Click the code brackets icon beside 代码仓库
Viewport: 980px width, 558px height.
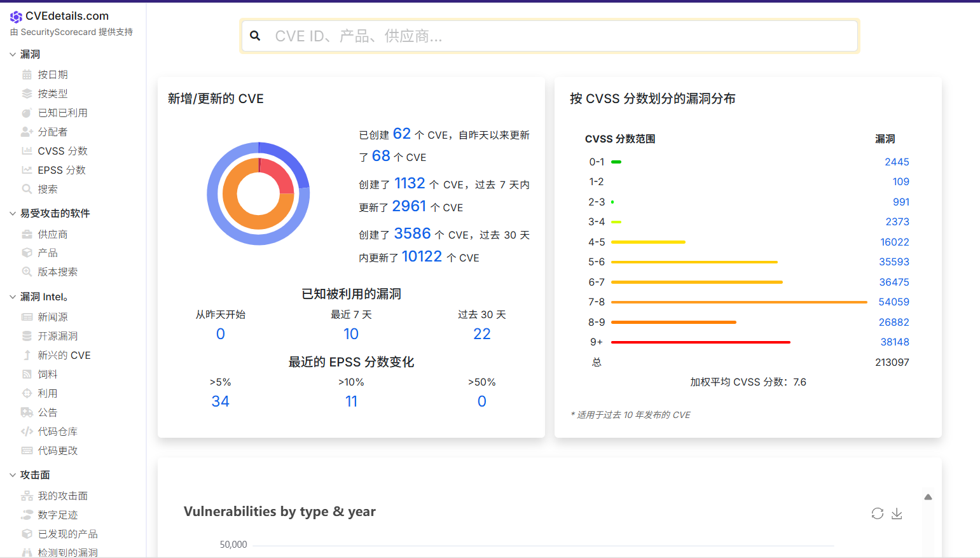click(x=27, y=431)
